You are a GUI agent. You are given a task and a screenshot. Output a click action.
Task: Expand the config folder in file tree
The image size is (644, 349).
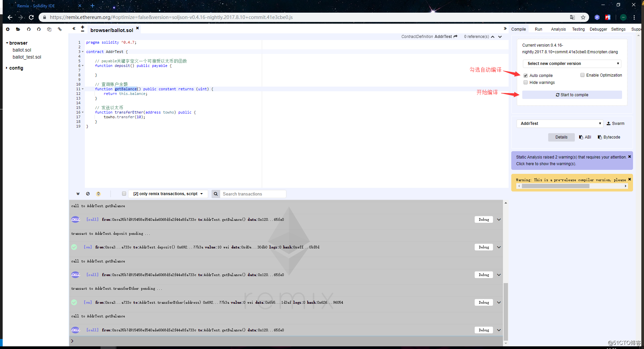[7, 68]
